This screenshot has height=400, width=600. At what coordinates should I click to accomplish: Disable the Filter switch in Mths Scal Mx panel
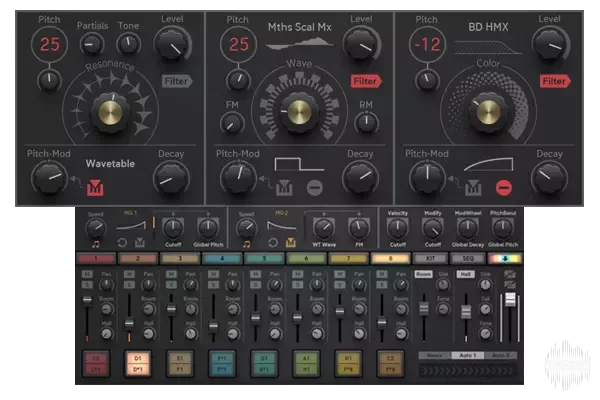[366, 81]
